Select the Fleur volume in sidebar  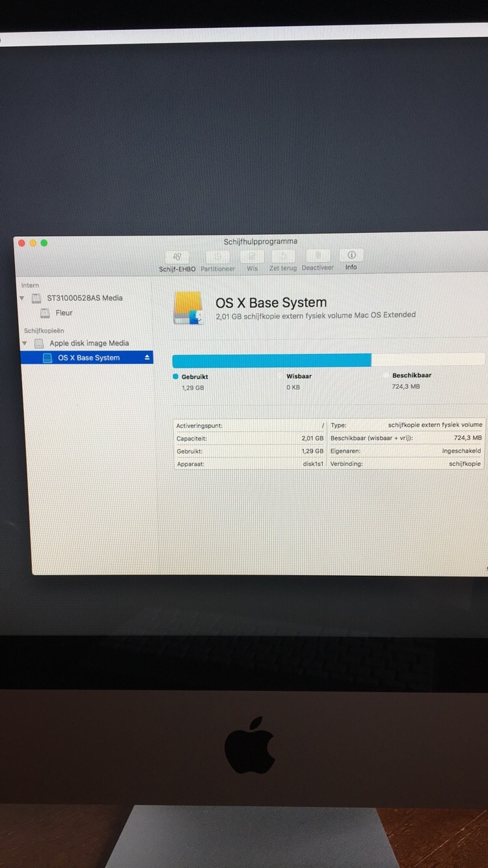[x=64, y=313]
